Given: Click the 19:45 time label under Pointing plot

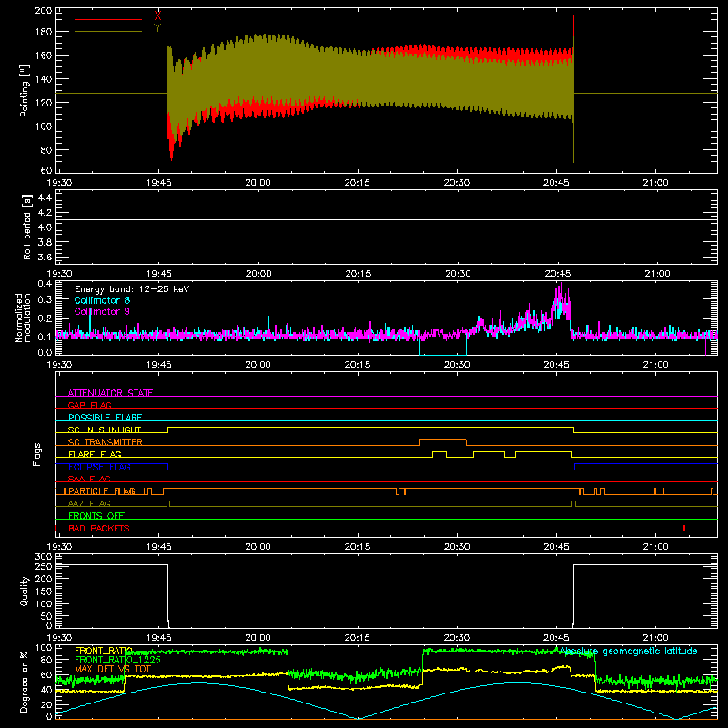Looking at the screenshot, I should [x=158, y=183].
